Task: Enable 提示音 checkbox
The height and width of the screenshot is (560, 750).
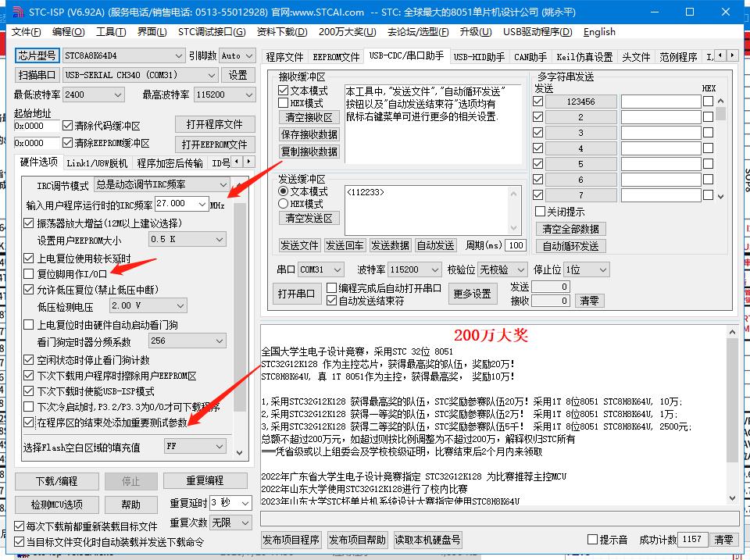Action: (x=593, y=540)
